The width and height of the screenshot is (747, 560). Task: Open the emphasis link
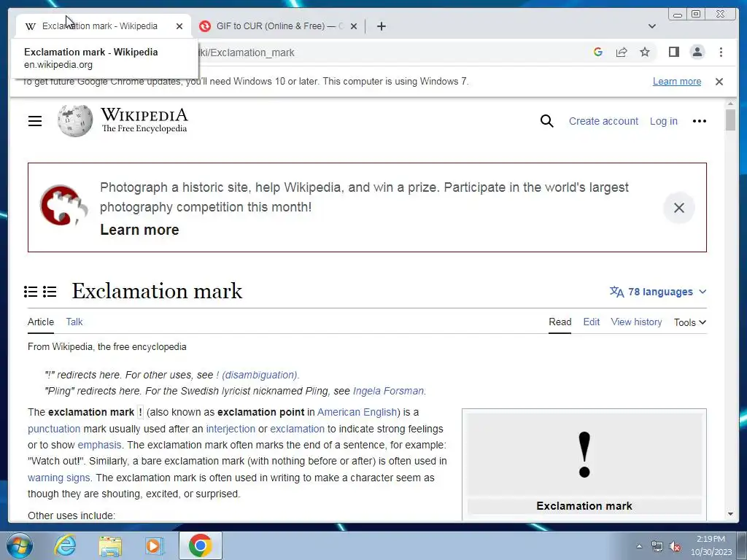[x=99, y=445]
